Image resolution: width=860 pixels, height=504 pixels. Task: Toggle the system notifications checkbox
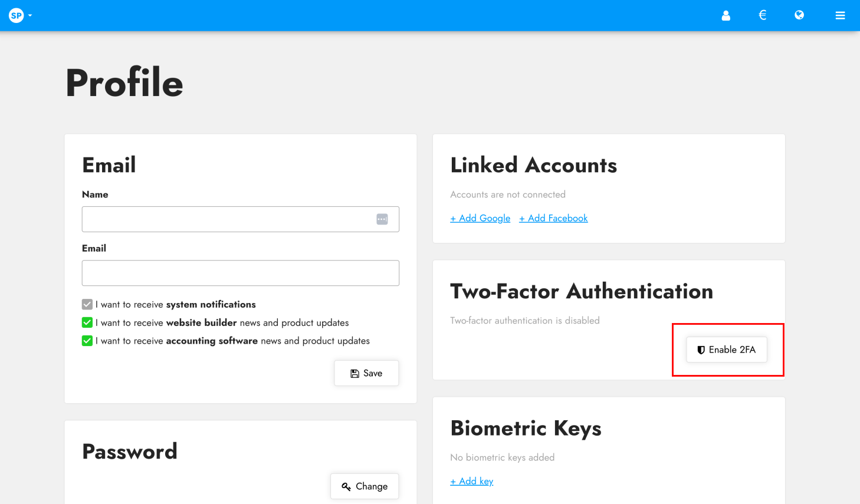pos(87,304)
